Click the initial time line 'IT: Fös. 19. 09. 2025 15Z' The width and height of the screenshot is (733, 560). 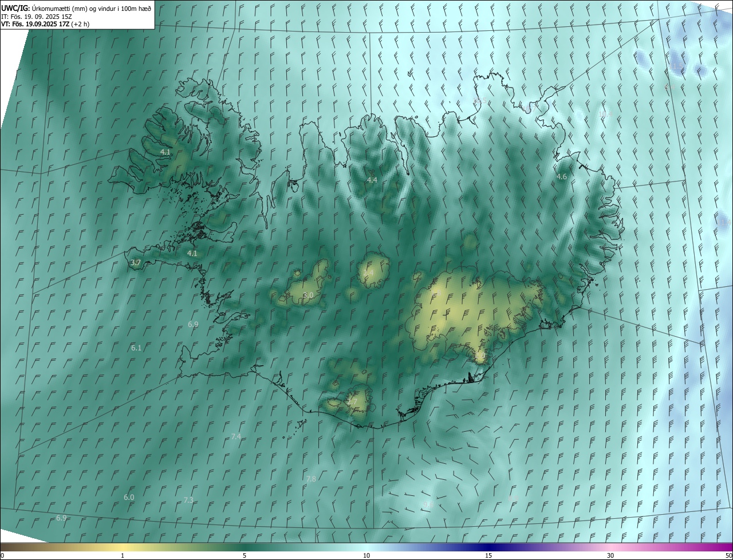point(37,17)
